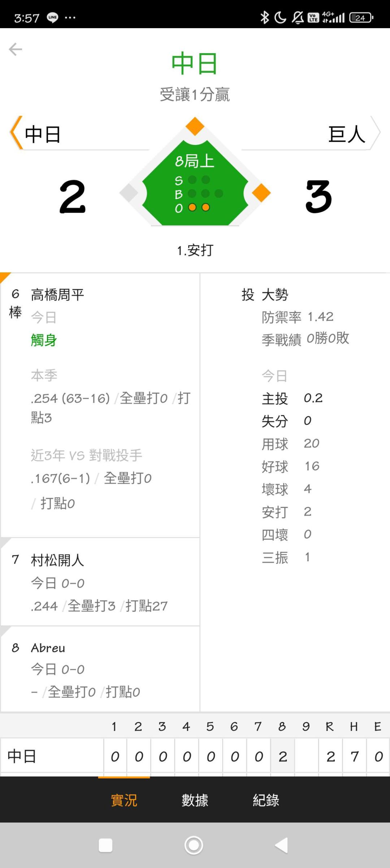
Task: Tap the back arrow icon
Action: coord(16,49)
